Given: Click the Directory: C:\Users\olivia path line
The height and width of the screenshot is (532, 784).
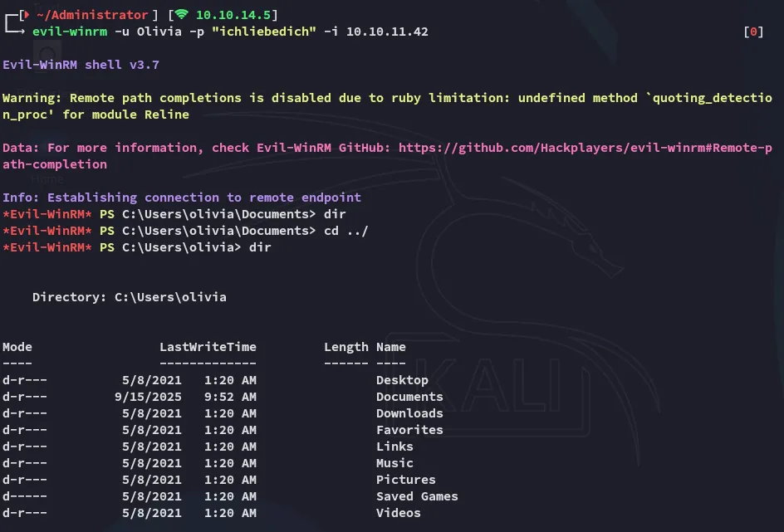Looking at the screenshot, I should tap(129, 297).
